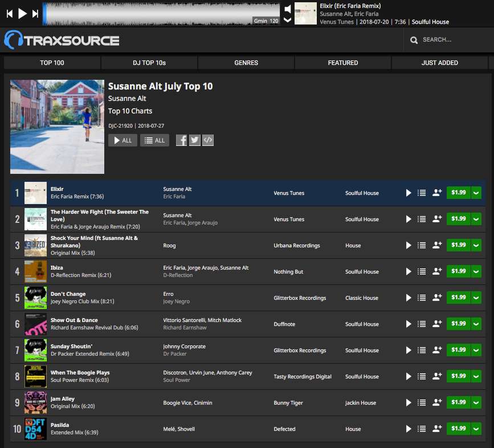Follow artist on Elixir row
Image resolution: width=494 pixels, height=448 pixels.
[437, 193]
